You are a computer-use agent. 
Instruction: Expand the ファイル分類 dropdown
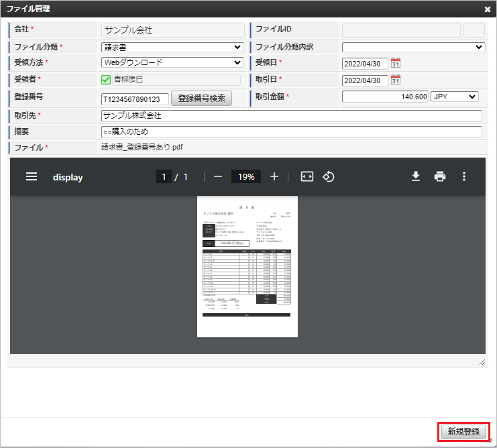tap(172, 47)
